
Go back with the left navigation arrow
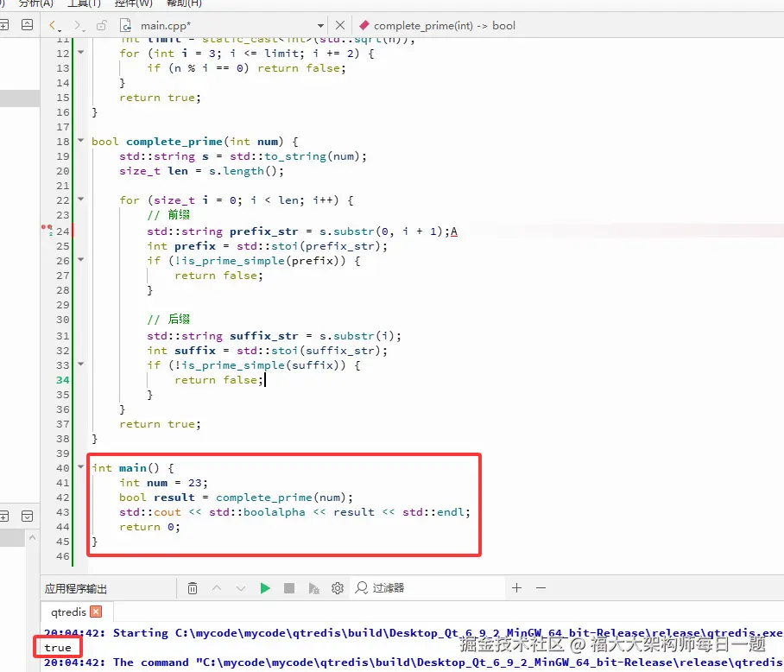tap(53, 25)
